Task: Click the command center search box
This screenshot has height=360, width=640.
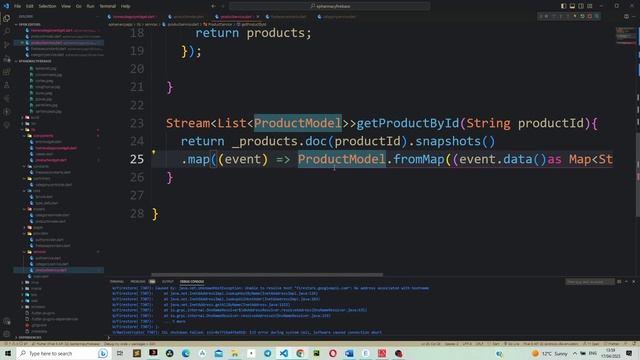Action: point(329,6)
